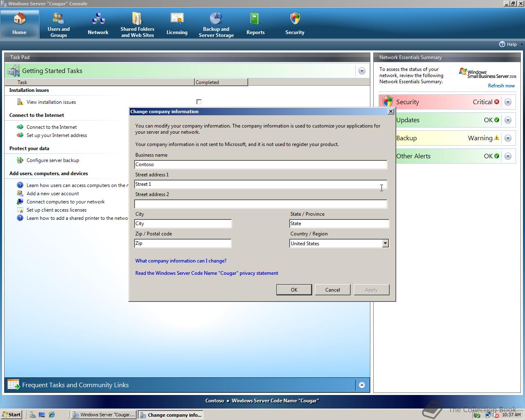Click the installation issues warning icon
The width and height of the screenshot is (525, 420).
pyautogui.click(x=20, y=102)
